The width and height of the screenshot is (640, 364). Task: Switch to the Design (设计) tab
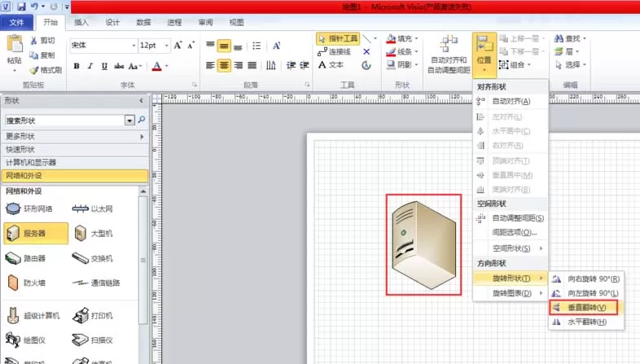[x=112, y=23]
